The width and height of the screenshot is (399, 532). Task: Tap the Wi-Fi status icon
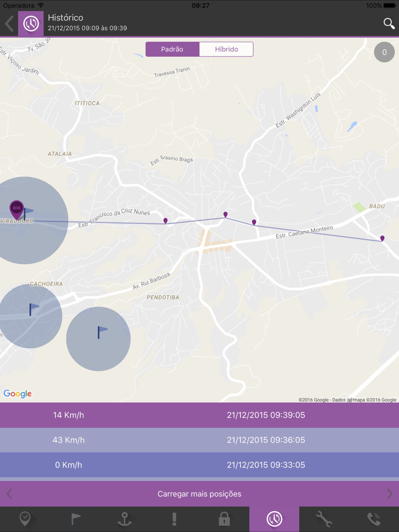(x=41, y=6)
